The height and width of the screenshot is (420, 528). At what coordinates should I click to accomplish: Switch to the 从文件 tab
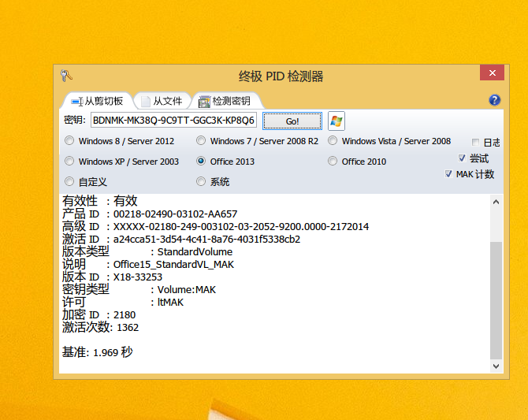(162, 101)
